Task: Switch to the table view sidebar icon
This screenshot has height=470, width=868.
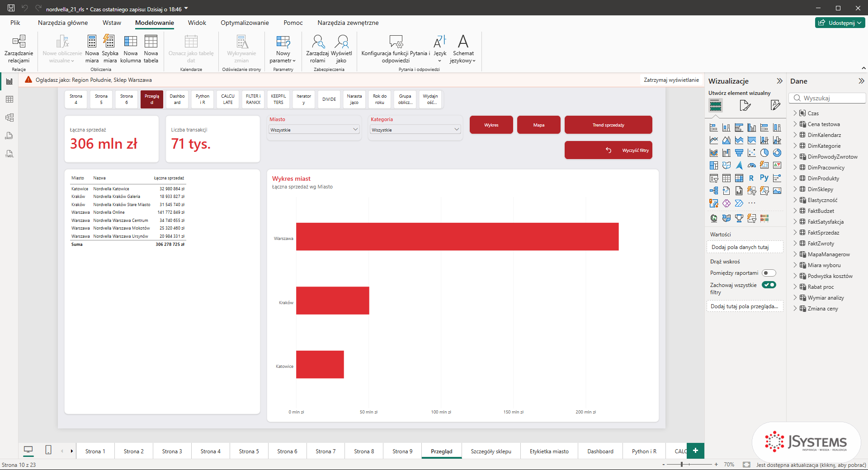Action: coord(9,99)
